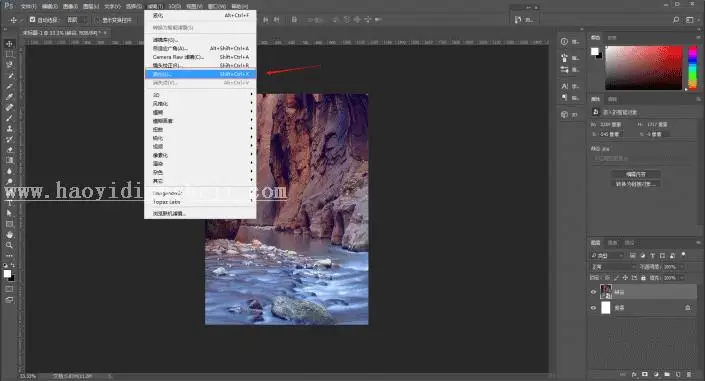Click the new group folder icon
The width and height of the screenshot is (705, 381).
[x=667, y=374]
